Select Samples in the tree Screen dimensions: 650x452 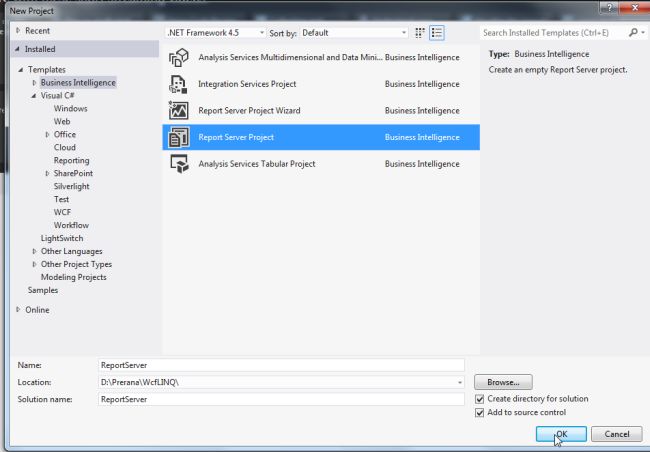click(43, 290)
